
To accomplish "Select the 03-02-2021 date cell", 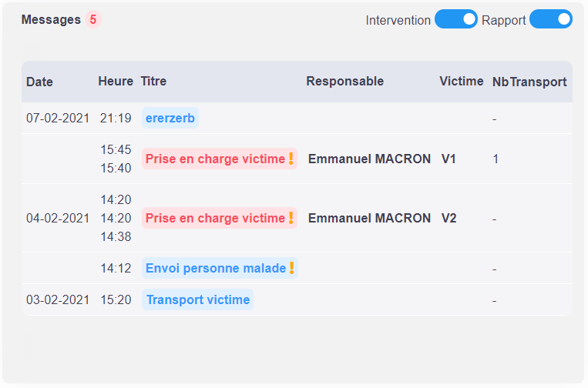I will coord(58,299).
